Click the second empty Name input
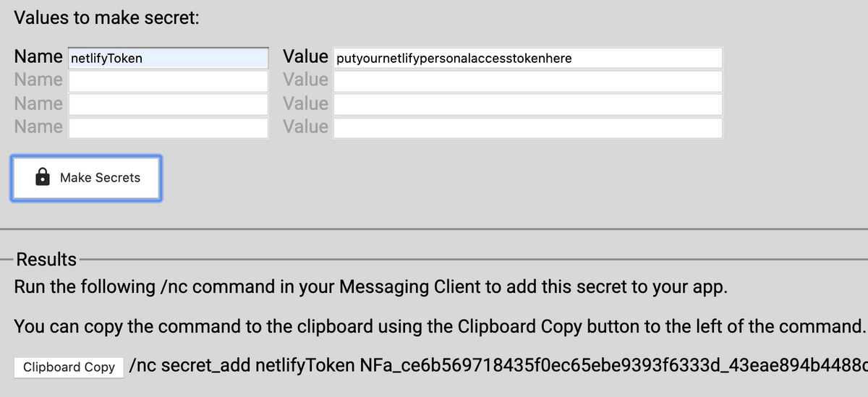 click(168, 81)
